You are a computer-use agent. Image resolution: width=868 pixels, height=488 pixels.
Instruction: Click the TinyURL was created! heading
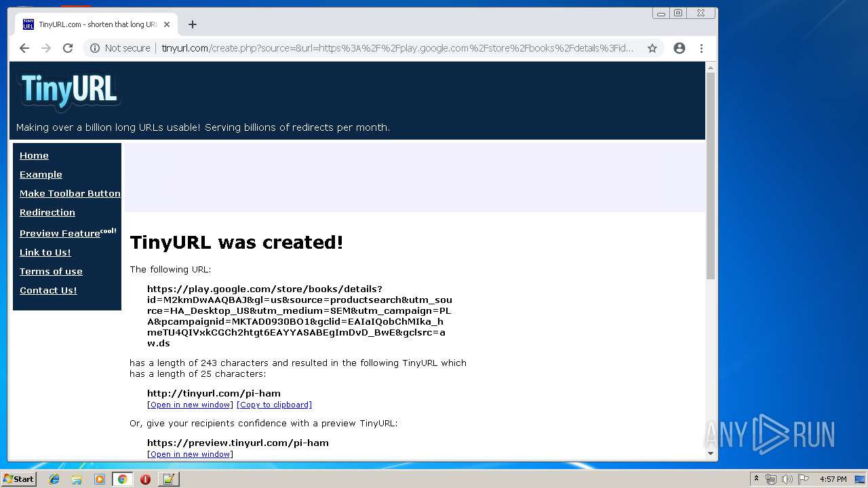point(237,242)
